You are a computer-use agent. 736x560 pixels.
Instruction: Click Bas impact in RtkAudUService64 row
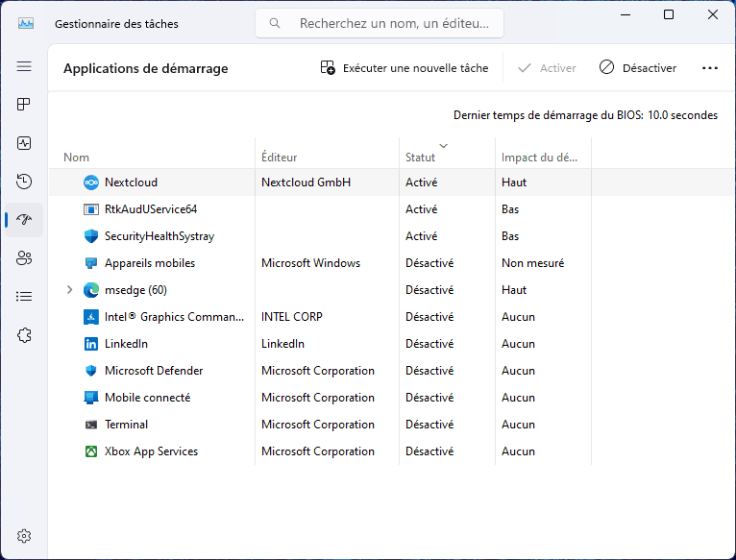[x=510, y=209]
